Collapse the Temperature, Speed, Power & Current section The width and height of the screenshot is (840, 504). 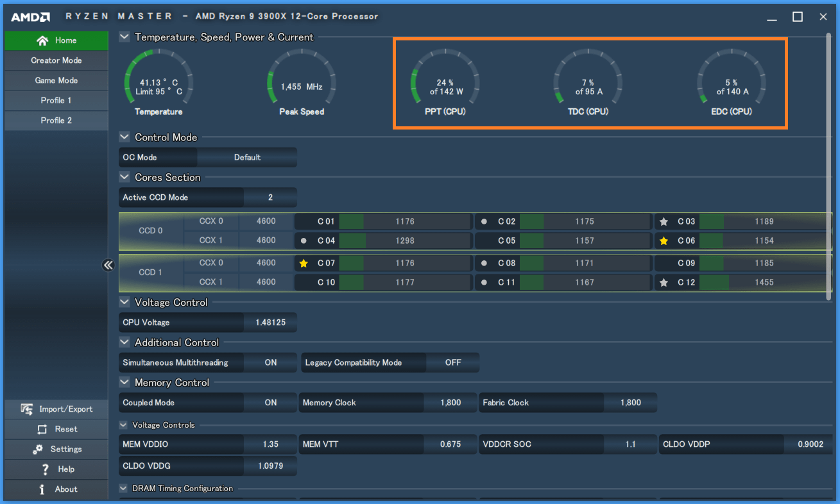click(124, 37)
